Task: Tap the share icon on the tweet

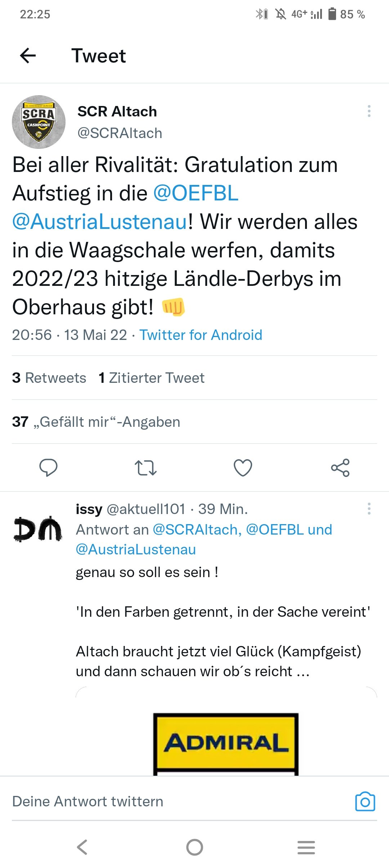Action: (x=340, y=468)
